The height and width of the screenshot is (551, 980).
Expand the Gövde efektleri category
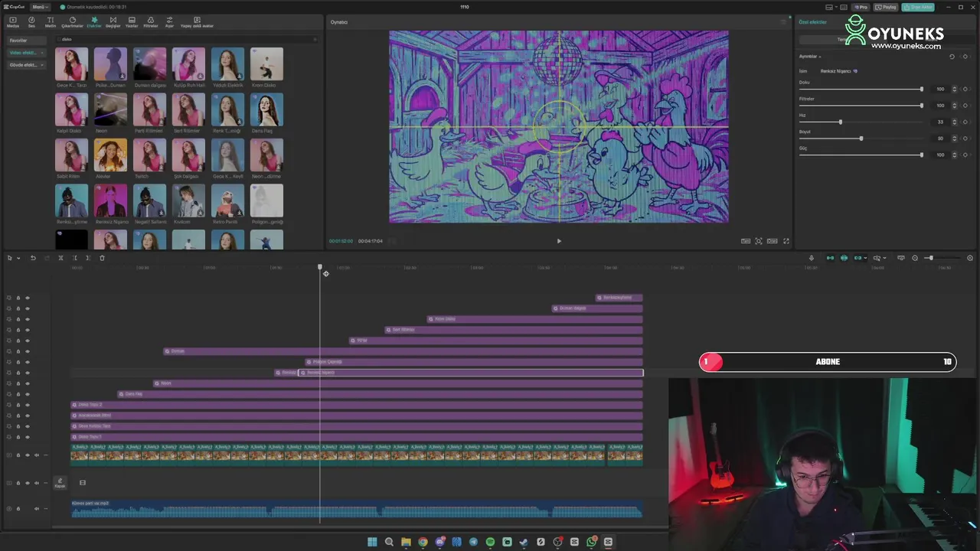26,65
